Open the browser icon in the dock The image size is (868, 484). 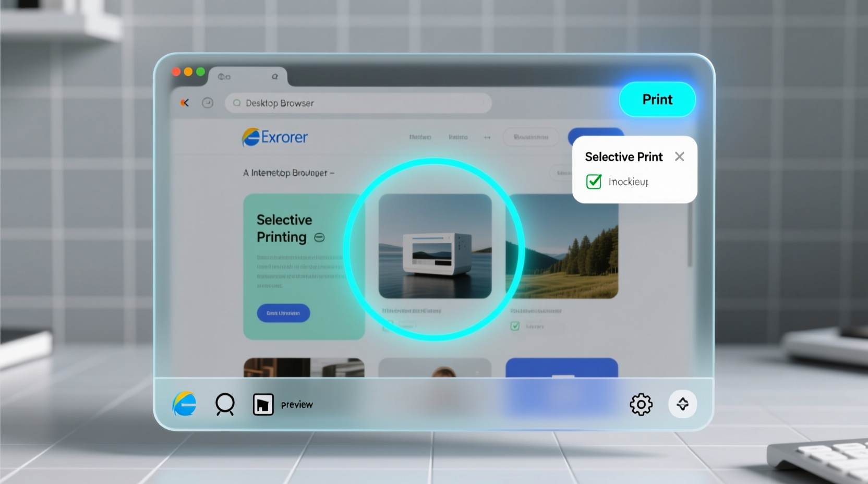(185, 404)
